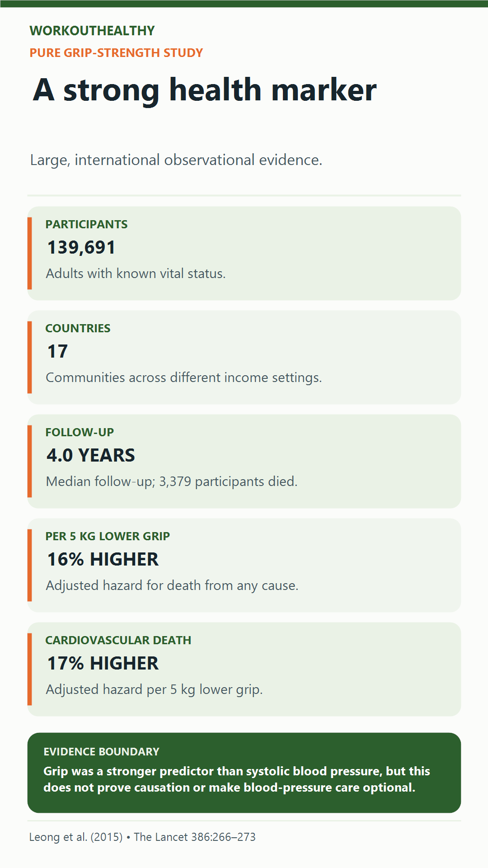The image size is (488, 868).
Task: Click the 17% HIGHER value
Action: pos(103,663)
